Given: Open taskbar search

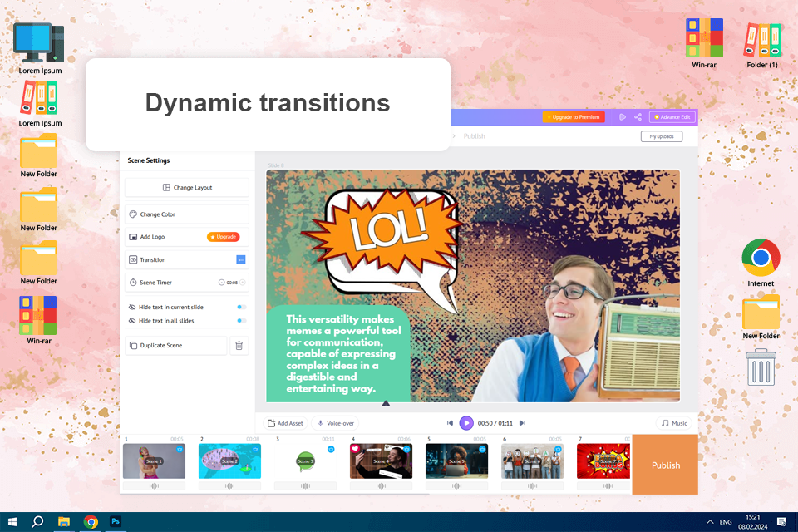Looking at the screenshot, I should pyautogui.click(x=37, y=522).
